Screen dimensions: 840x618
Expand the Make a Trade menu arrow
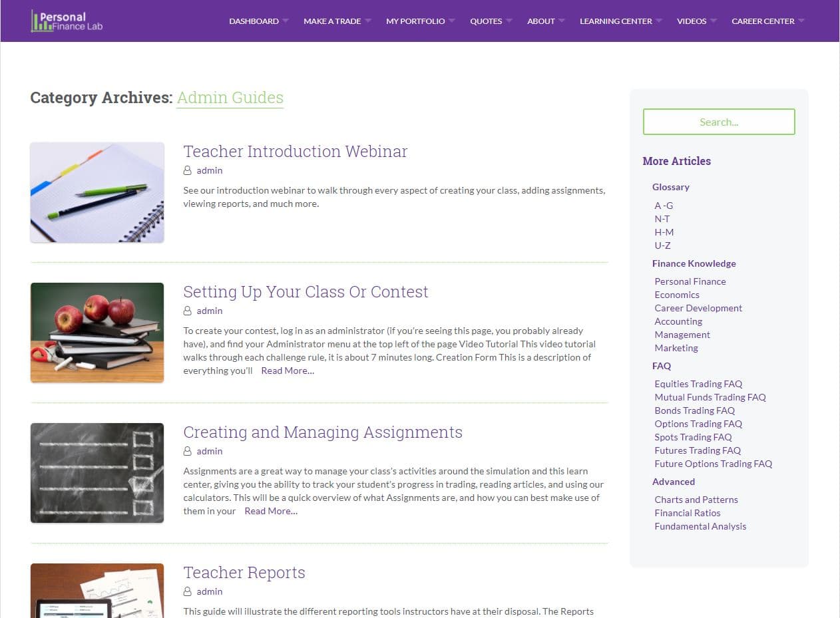(368, 21)
